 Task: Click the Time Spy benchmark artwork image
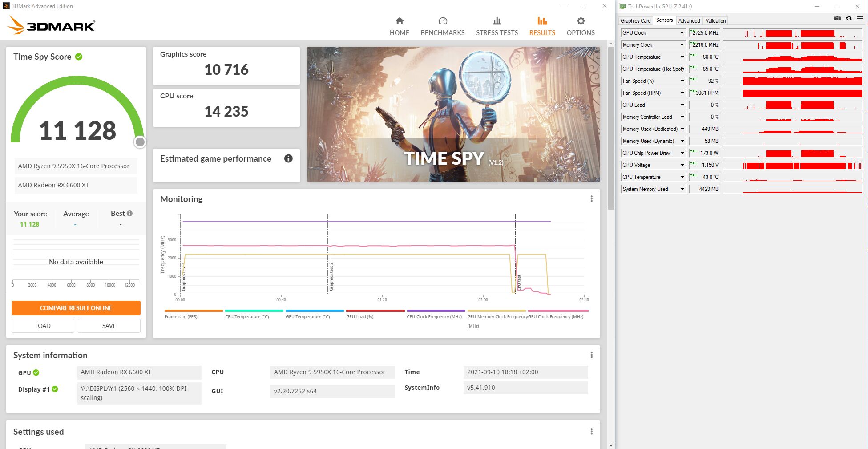pyautogui.click(x=453, y=114)
